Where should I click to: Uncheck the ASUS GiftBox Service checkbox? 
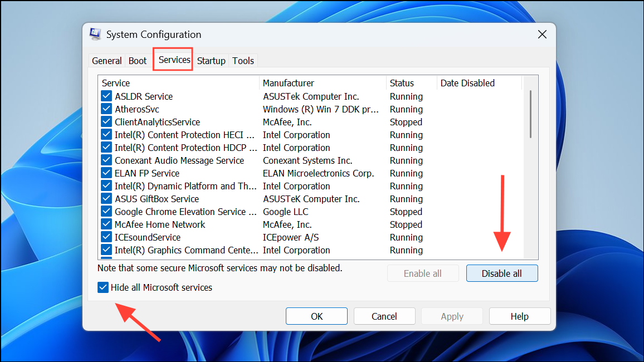[x=106, y=199]
